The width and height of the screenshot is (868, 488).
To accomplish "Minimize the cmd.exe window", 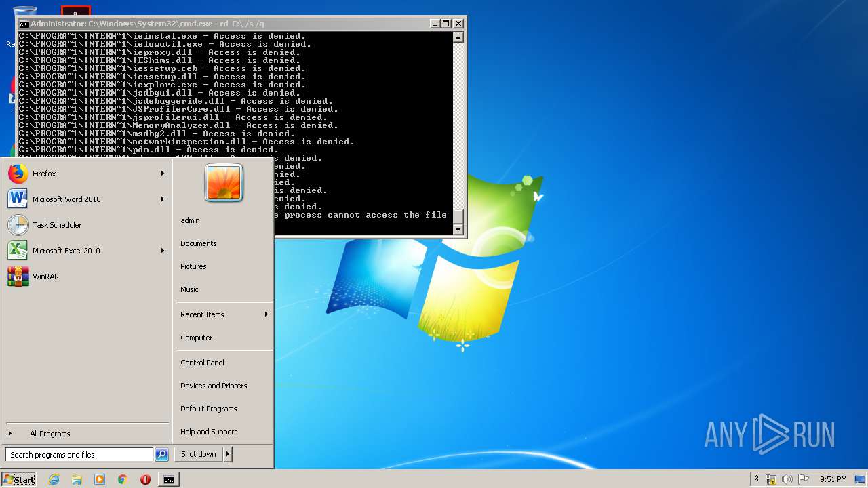I will coord(435,24).
